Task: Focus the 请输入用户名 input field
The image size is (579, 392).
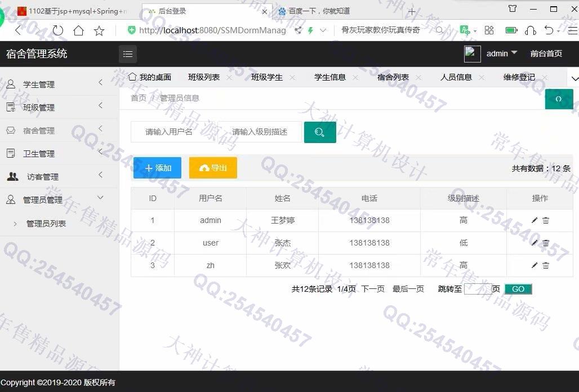Action: coord(174,132)
